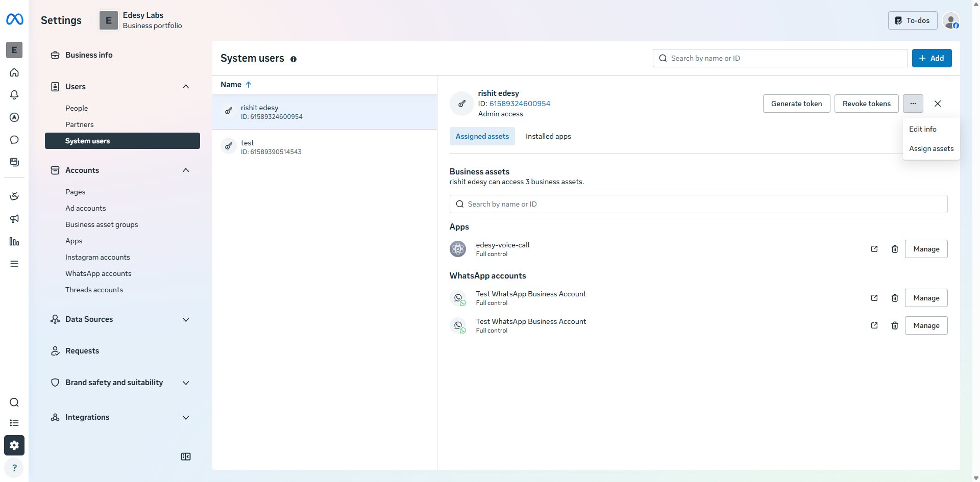The image size is (980, 482).
Task: Open Edesy Labs business portfolio switcher
Action: pos(141,20)
